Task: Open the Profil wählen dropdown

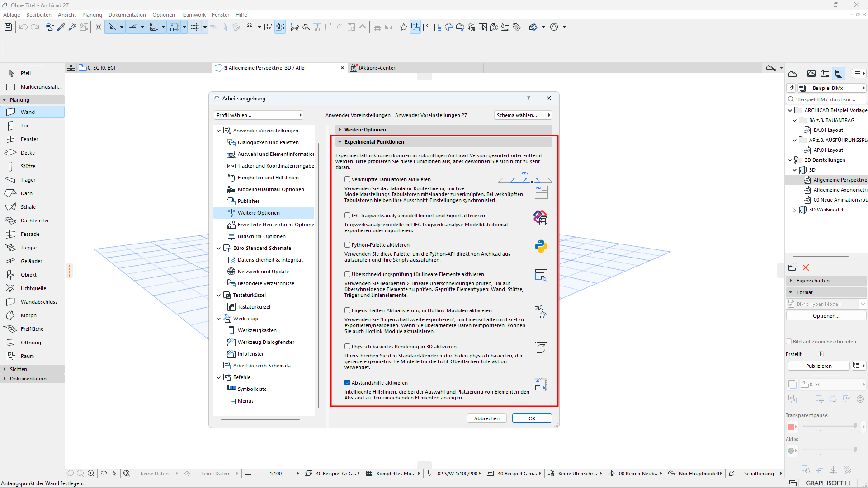Action: [258, 115]
